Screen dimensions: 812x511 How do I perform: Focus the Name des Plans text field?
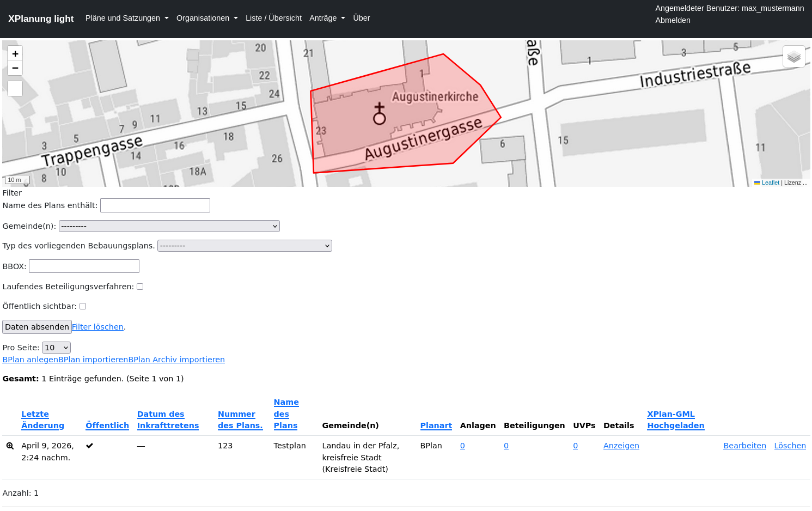[x=155, y=205]
